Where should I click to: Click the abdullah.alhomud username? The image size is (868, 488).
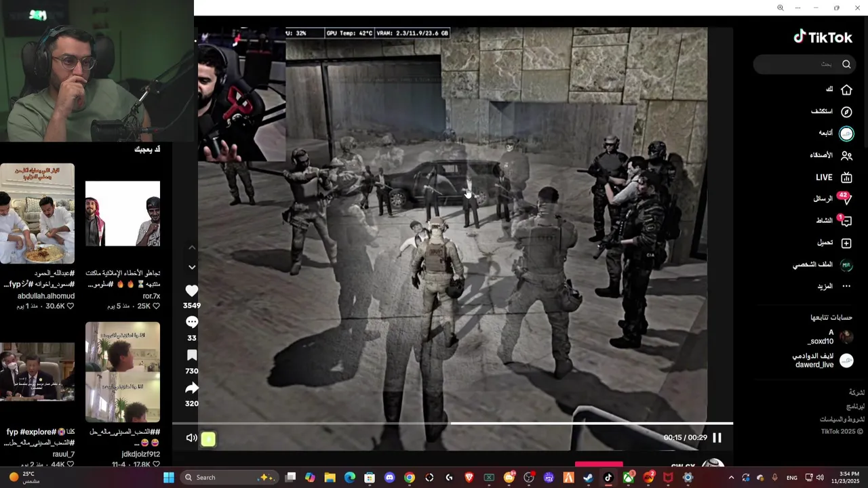(x=46, y=296)
